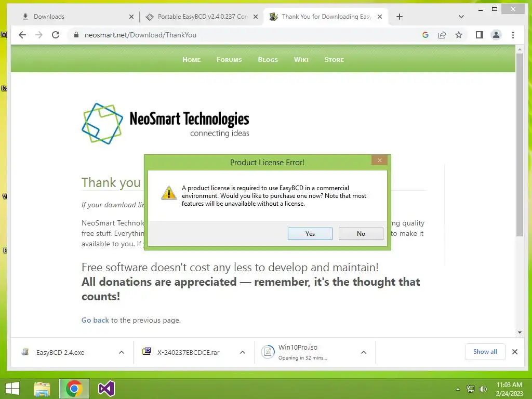Click the Win10Pro.iso download progress icon
The width and height of the screenshot is (532, 399).
coord(268,352)
